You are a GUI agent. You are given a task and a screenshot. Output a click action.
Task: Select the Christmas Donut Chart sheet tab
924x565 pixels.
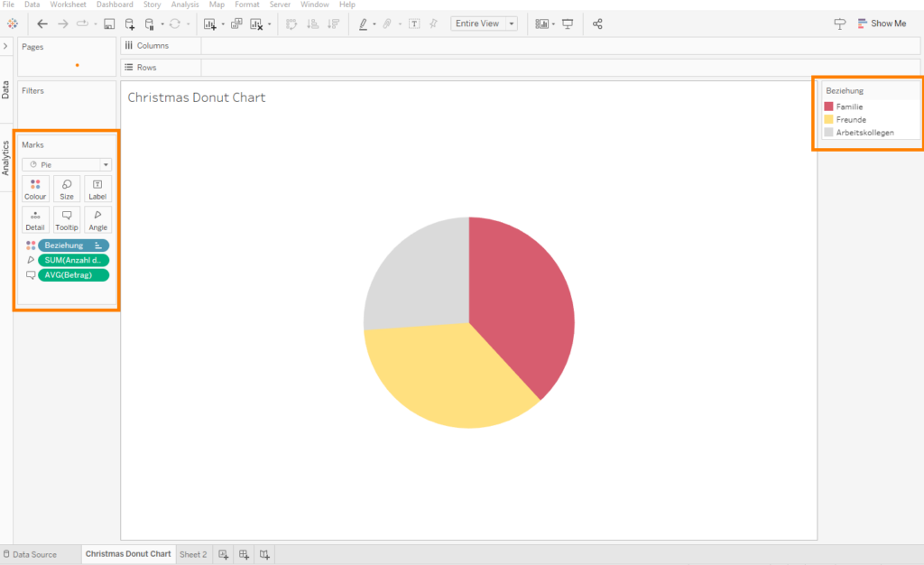point(128,554)
